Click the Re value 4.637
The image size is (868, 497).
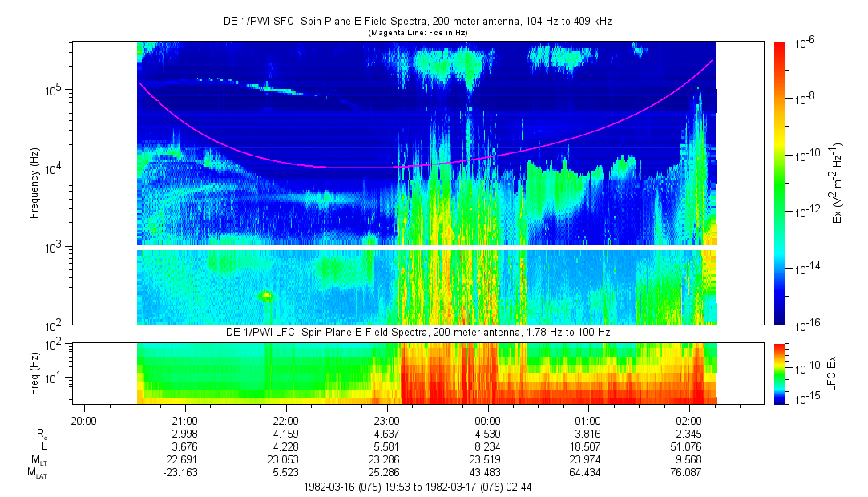coord(387,434)
